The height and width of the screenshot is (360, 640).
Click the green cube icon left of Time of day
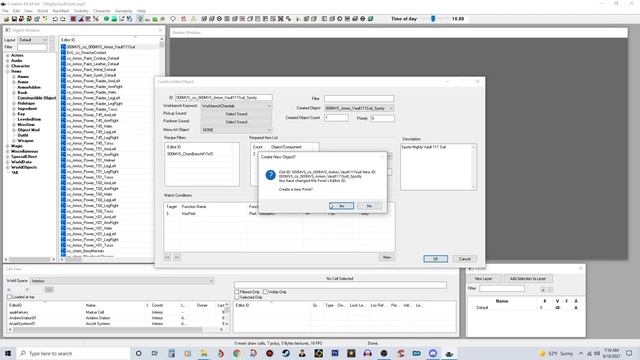(x=371, y=19)
